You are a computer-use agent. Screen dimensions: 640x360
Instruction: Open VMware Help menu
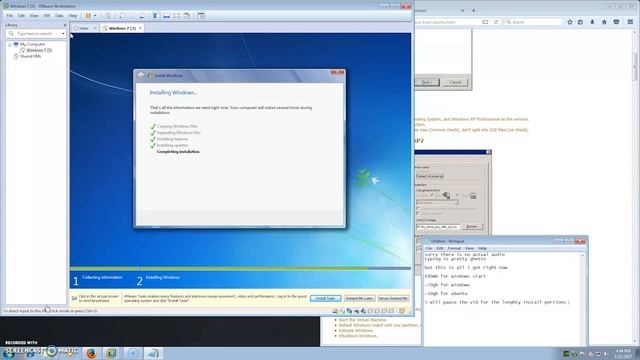(73, 16)
